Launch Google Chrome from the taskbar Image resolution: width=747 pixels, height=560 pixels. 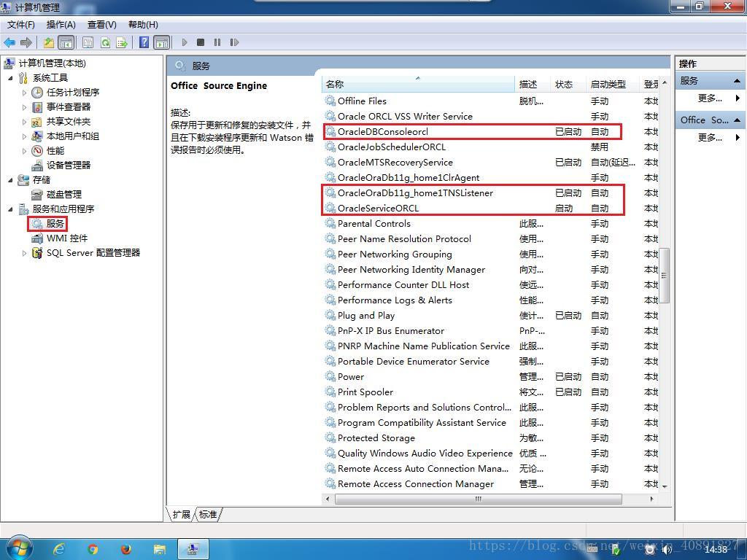click(93, 550)
